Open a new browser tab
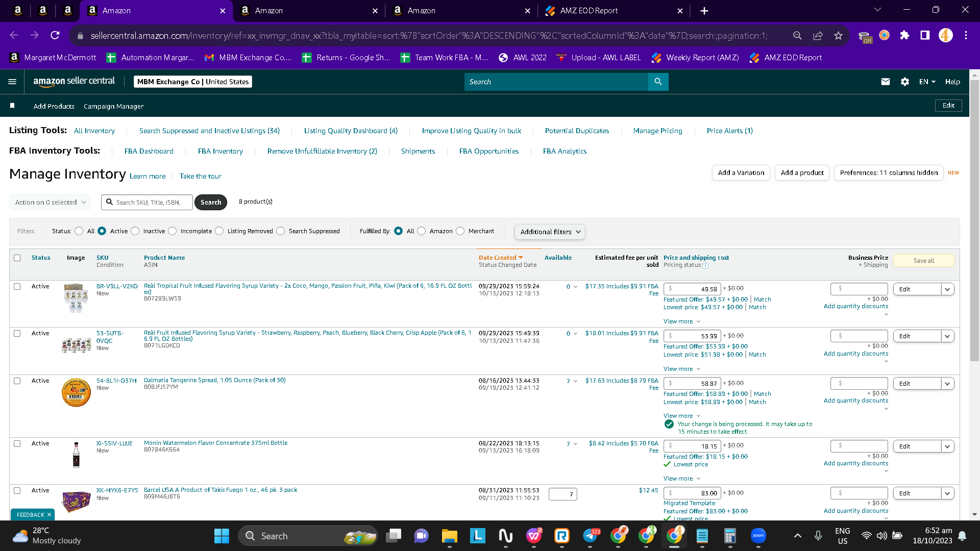This screenshot has width=980, height=551. (x=704, y=11)
